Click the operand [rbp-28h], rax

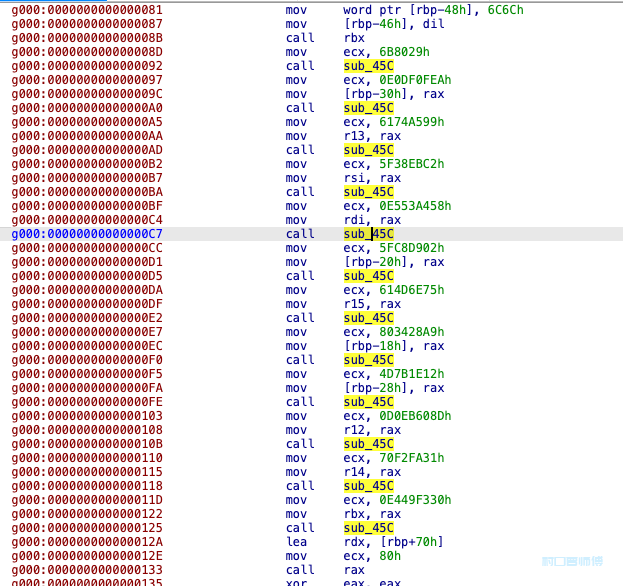(394, 388)
